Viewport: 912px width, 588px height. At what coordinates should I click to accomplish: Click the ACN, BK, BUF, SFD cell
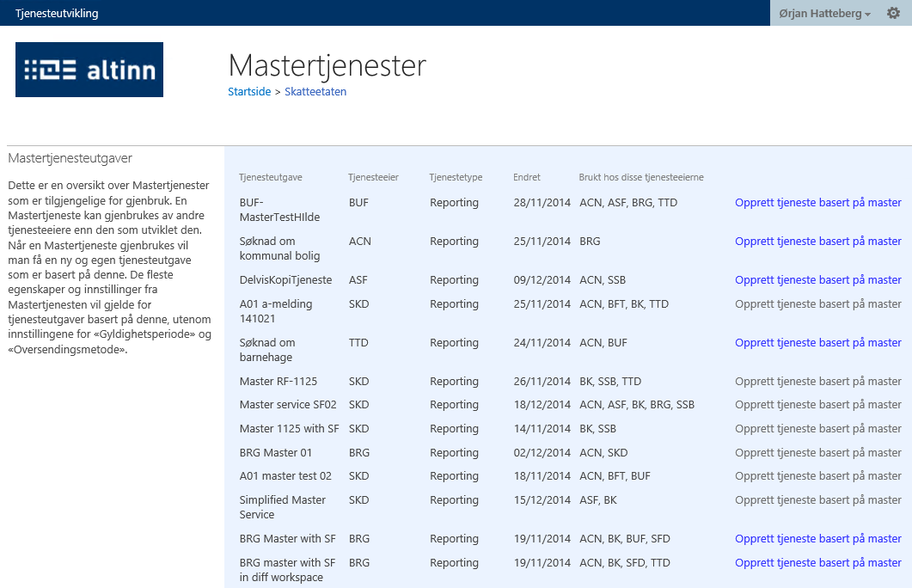(625, 538)
